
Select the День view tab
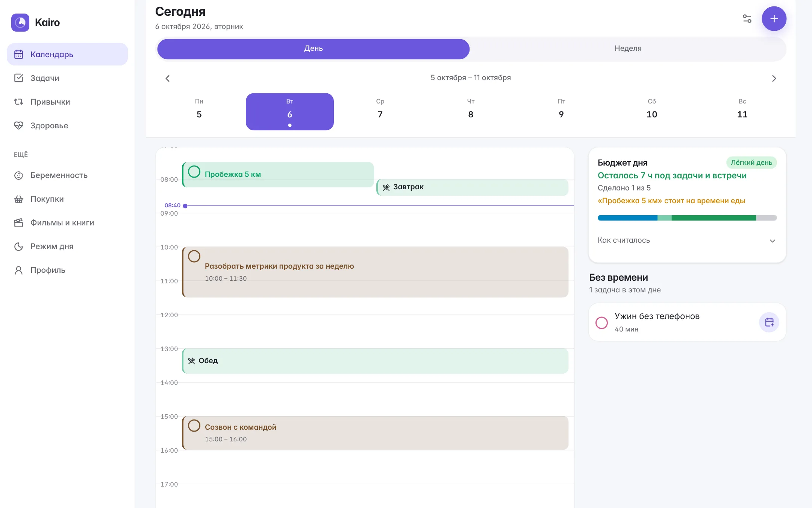(x=313, y=49)
